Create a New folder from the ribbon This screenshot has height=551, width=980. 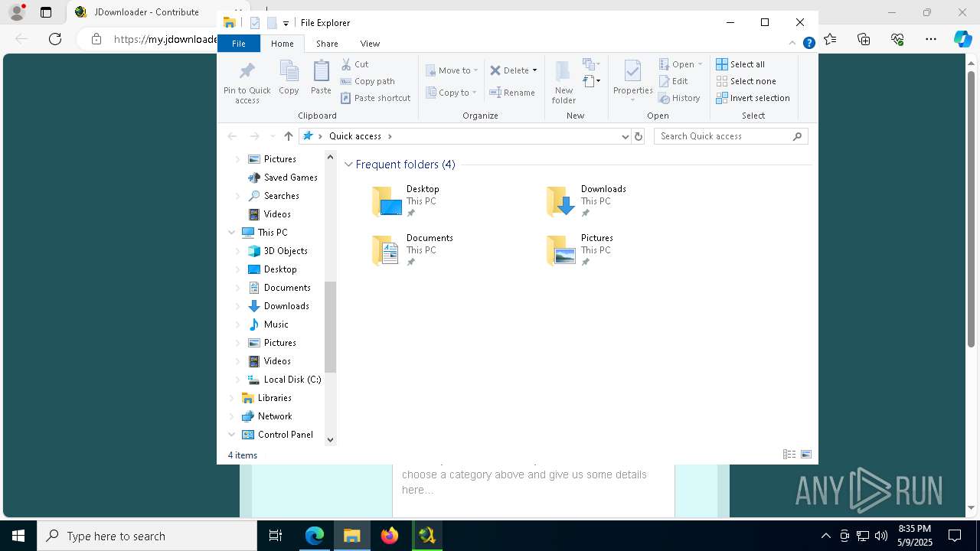tap(563, 83)
